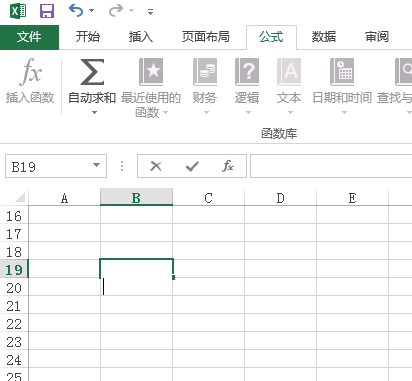Click the Select All corner triangle
The height and width of the screenshot is (381, 412).
(20, 197)
